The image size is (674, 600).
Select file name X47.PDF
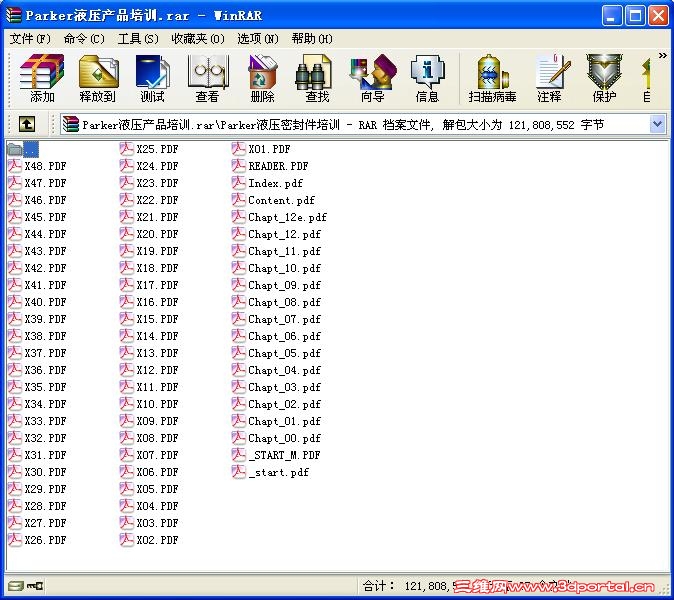46,183
